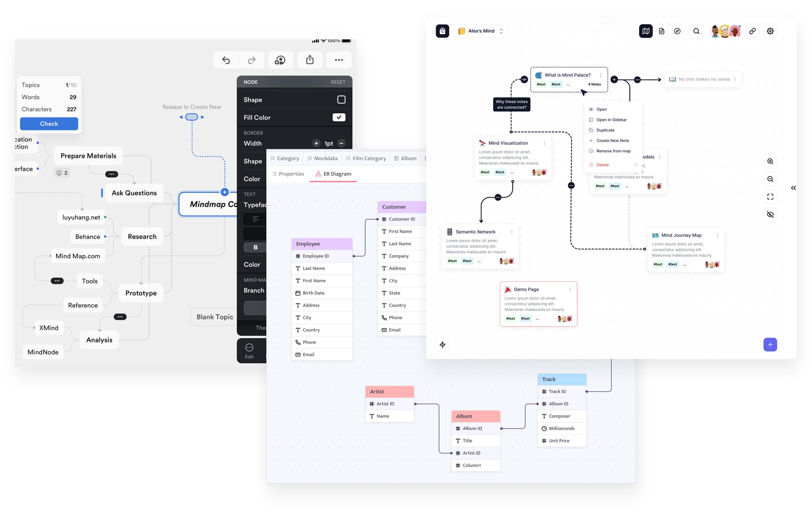Viewport: 812px width, 519px height.
Task: Select Open in the context menu
Action: (613, 109)
